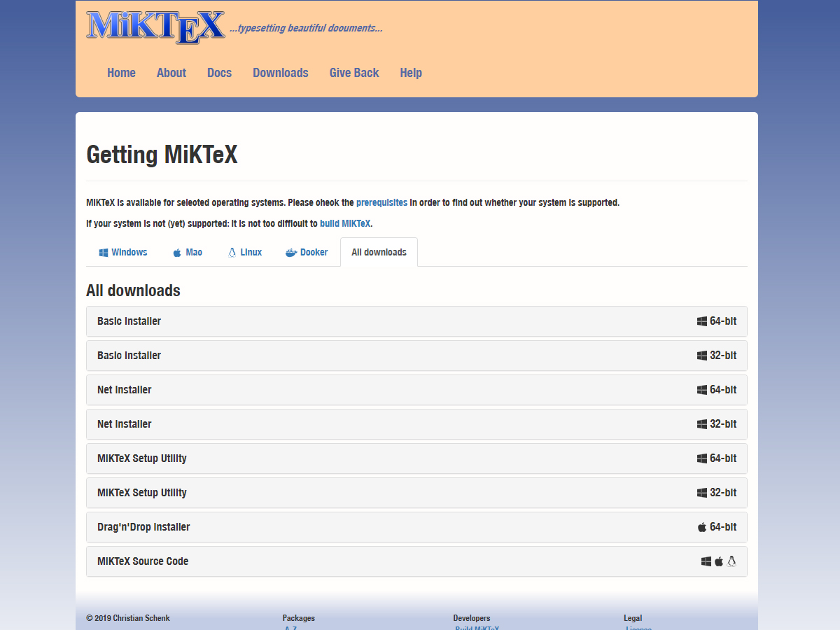Follow the prerequisites link
This screenshot has width=840, height=630.
[381, 202]
